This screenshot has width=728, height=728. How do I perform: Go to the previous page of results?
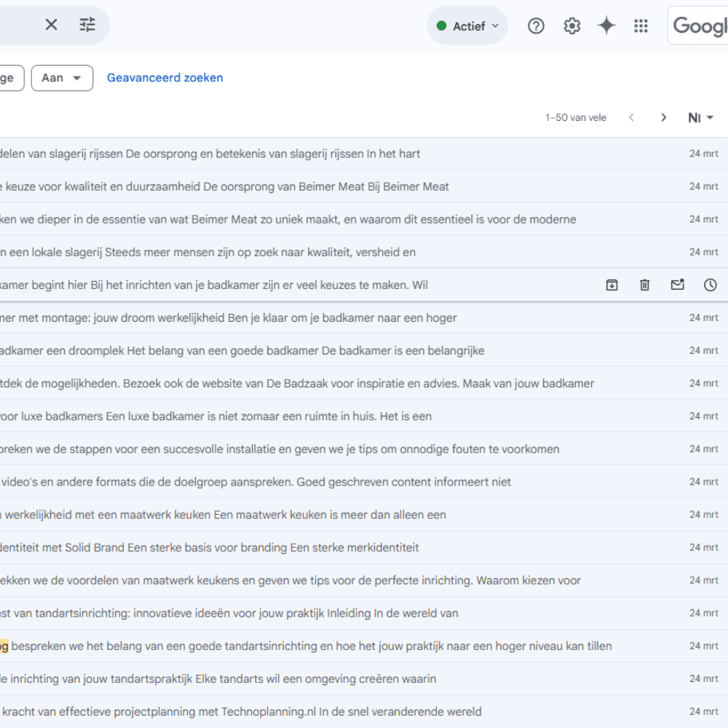point(631,117)
